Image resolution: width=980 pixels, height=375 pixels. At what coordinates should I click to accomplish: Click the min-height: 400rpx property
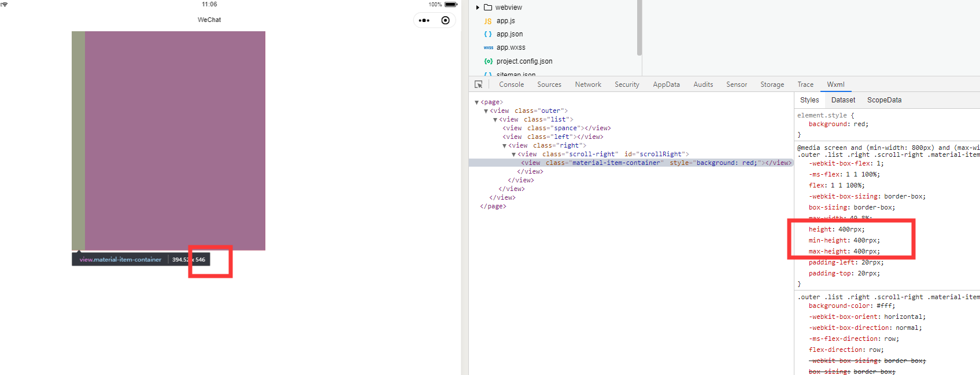click(844, 241)
